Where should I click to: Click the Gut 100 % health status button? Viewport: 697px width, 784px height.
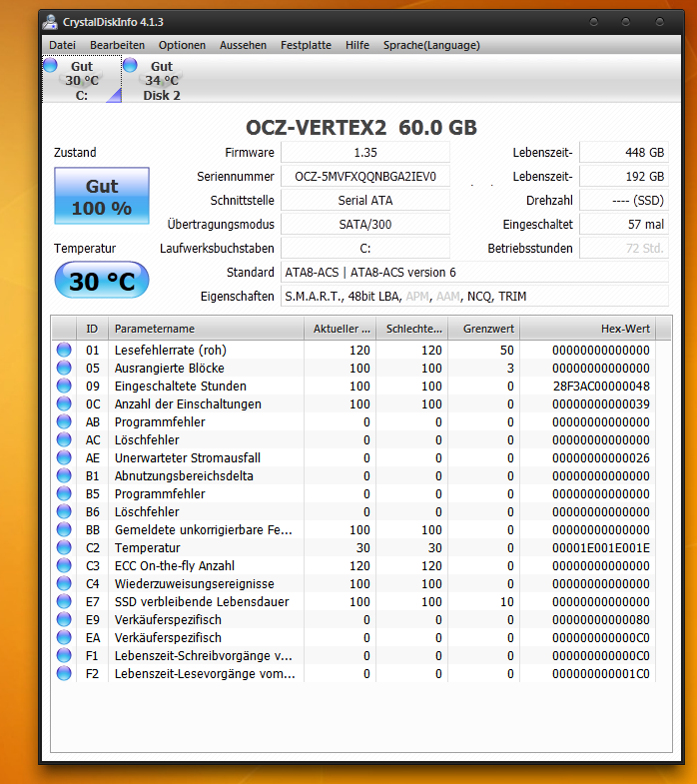click(102, 196)
